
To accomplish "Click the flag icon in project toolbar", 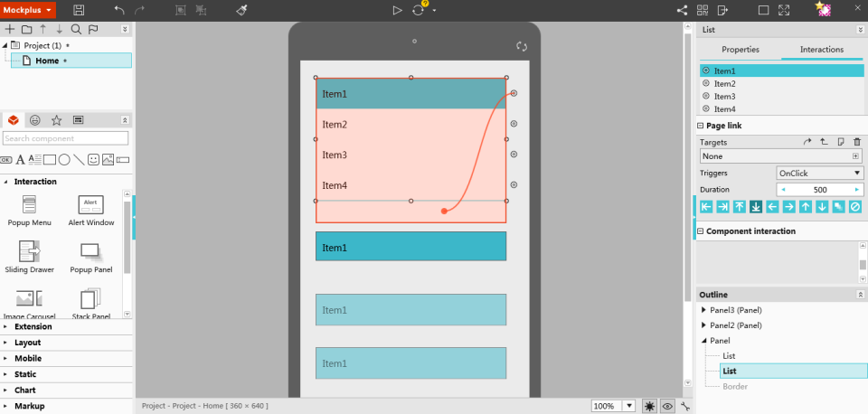I will [x=92, y=29].
